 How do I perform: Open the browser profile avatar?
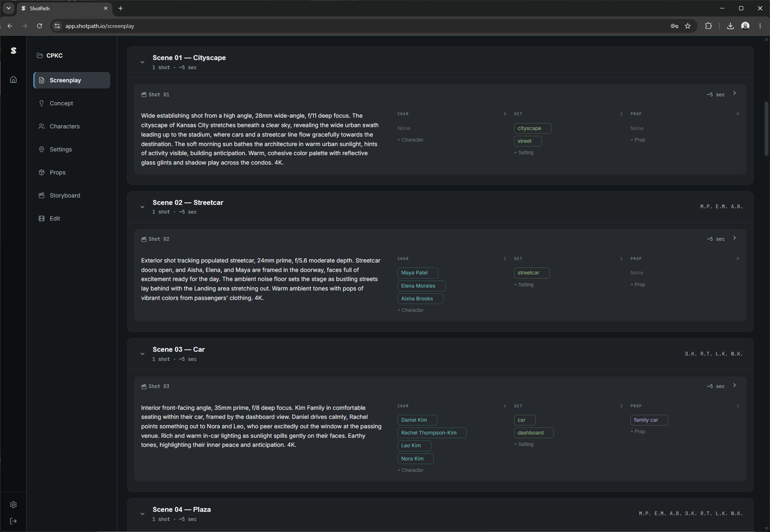[745, 26]
